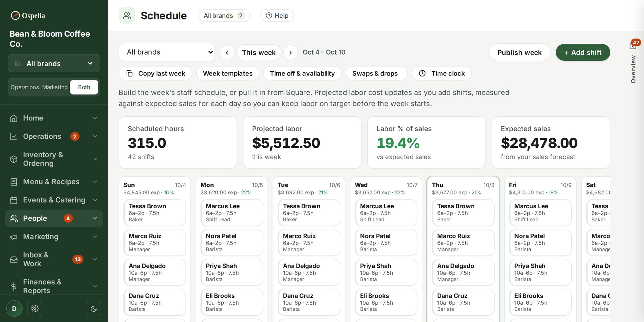
Task: Select the Both view toggle
Action: (84, 87)
